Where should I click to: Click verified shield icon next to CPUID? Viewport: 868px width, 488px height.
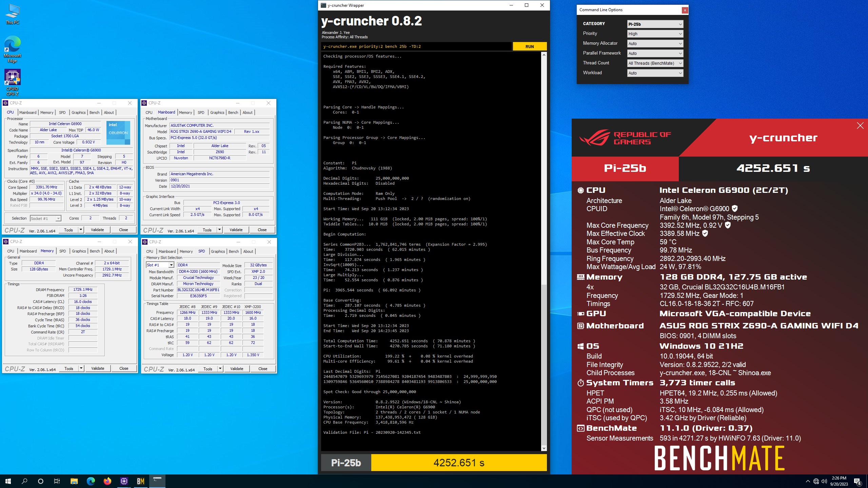click(735, 208)
